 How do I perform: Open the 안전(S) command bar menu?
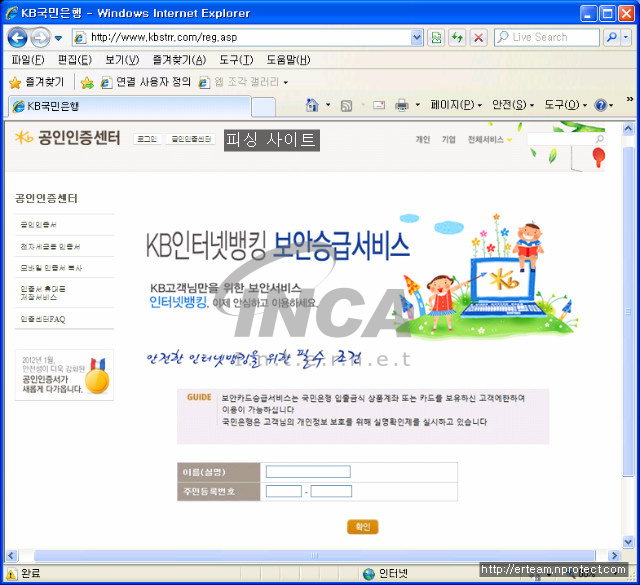point(513,105)
